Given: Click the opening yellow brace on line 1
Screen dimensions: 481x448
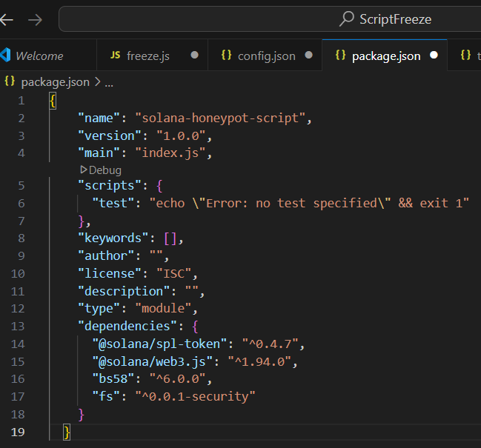Looking at the screenshot, I should (53, 101).
